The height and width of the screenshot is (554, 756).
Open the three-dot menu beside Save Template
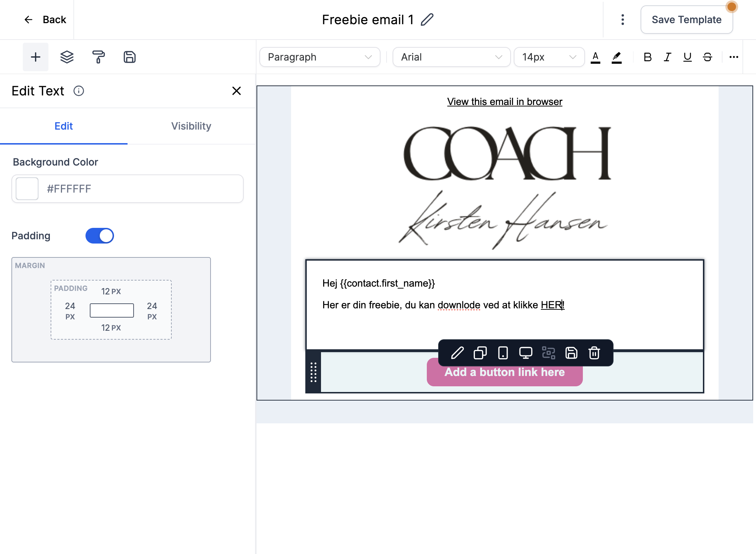[x=623, y=20]
